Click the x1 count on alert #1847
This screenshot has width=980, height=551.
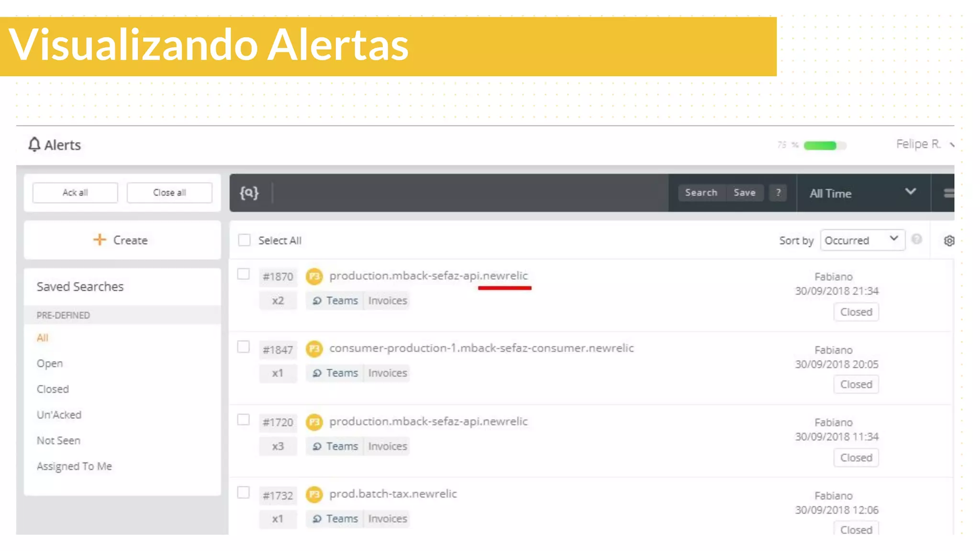[x=278, y=373]
